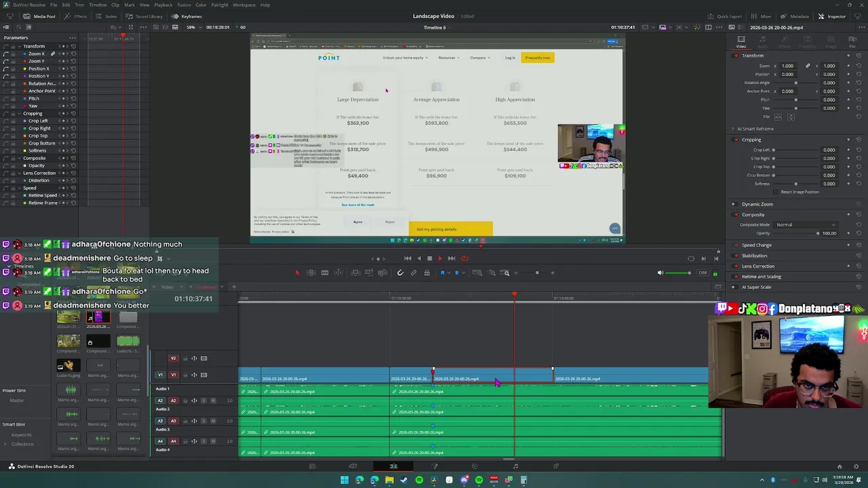The height and width of the screenshot is (488, 868).
Task: Open the Edit page icon at bottom
Action: point(393,466)
